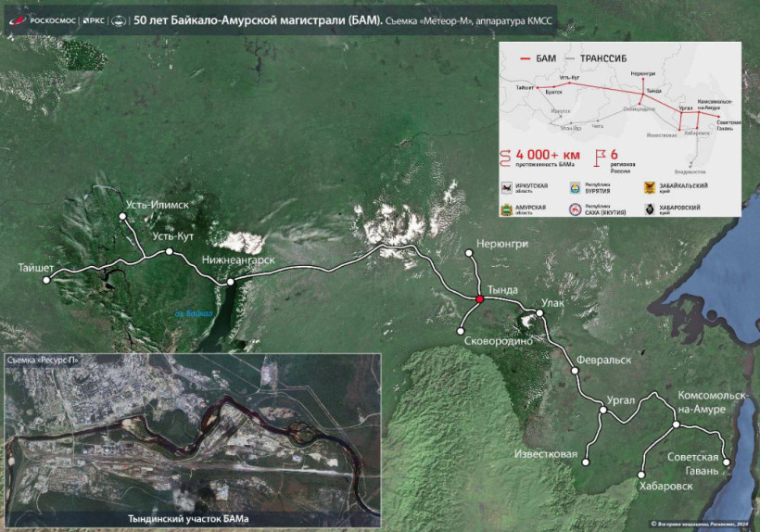Click the Buryatia Republic emblem
The width and height of the screenshot is (760, 532).
[576, 186]
